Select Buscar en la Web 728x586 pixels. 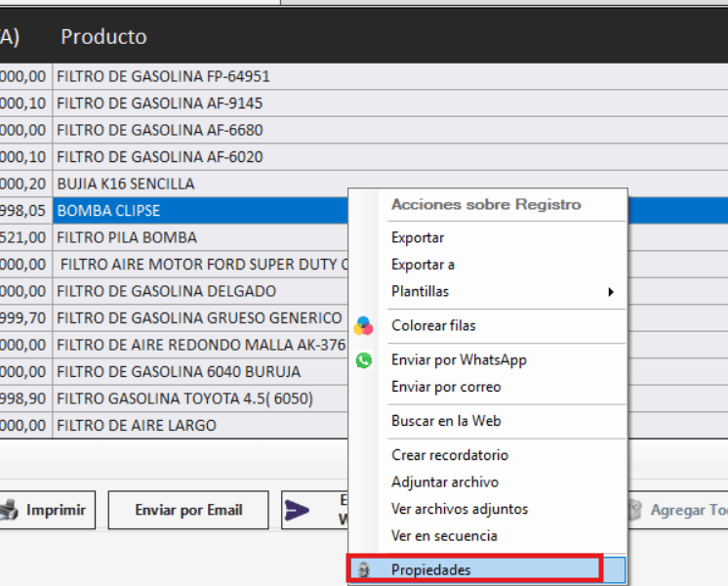pos(445,421)
